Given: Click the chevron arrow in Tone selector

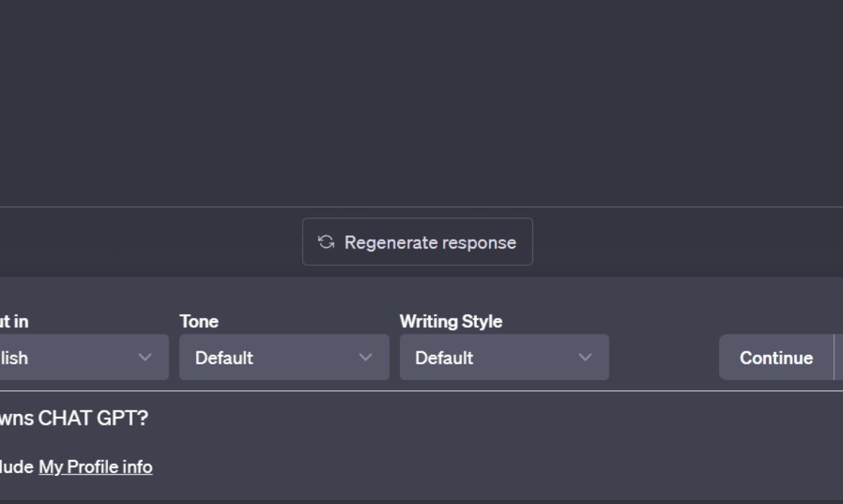Looking at the screenshot, I should (x=365, y=357).
